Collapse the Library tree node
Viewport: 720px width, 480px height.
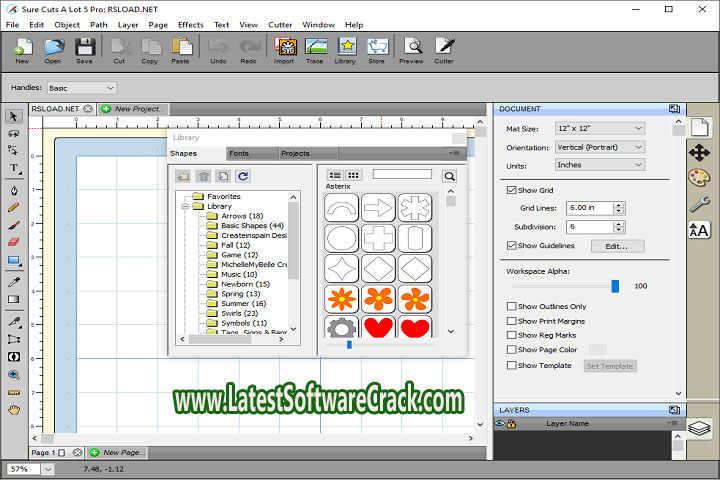[185, 207]
